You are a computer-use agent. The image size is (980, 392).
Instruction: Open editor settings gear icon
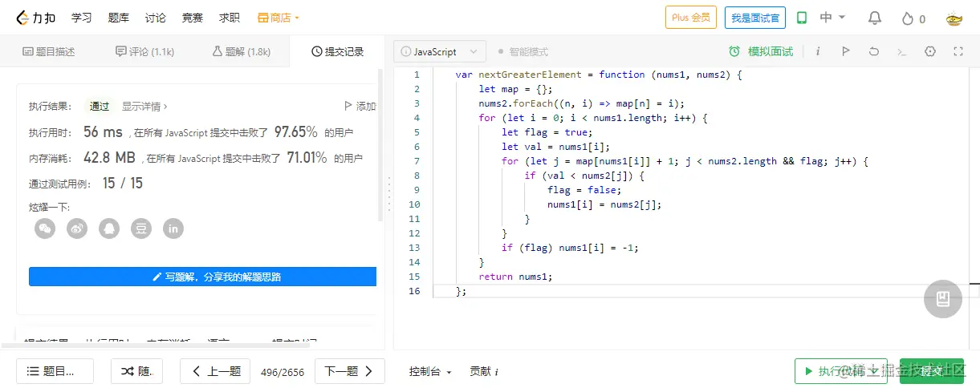(x=930, y=51)
